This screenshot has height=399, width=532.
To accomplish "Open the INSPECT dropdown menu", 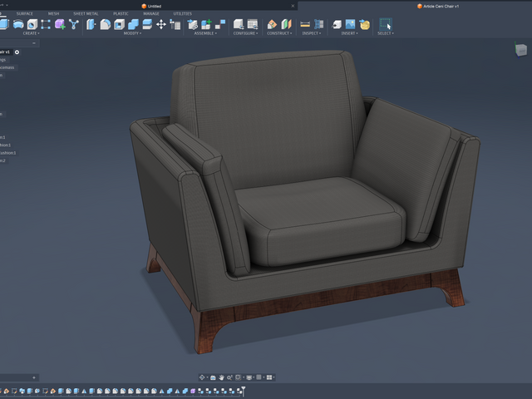I will [x=312, y=33].
